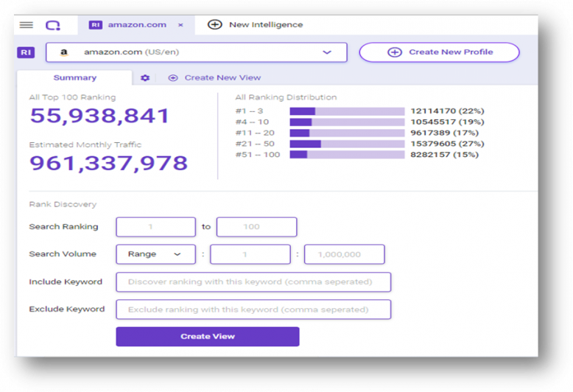Click the All Ranking Distribution heading
Viewport: 573px width, 392px height.
(x=286, y=97)
